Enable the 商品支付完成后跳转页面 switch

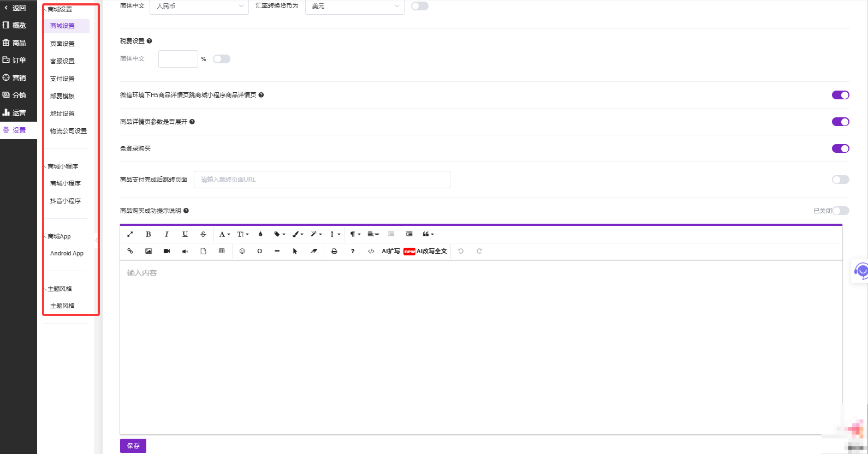point(841,180)
